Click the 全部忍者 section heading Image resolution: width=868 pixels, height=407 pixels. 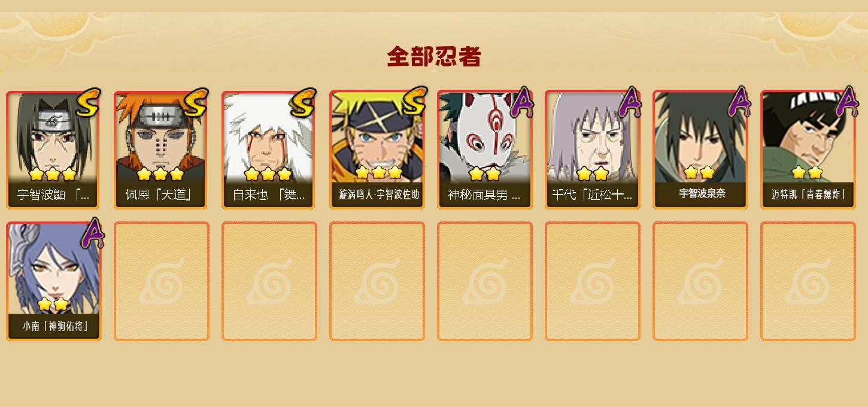tap(434, 57)
